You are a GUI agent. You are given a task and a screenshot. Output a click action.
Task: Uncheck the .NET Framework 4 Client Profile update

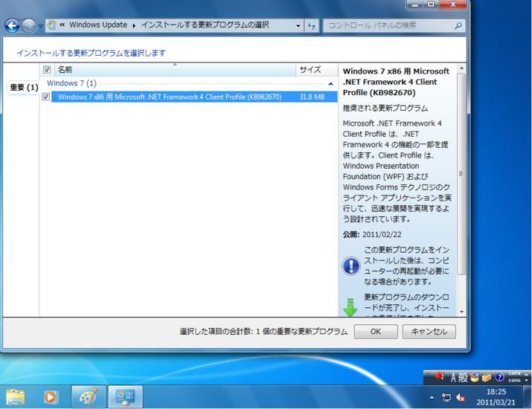point(46,97)
